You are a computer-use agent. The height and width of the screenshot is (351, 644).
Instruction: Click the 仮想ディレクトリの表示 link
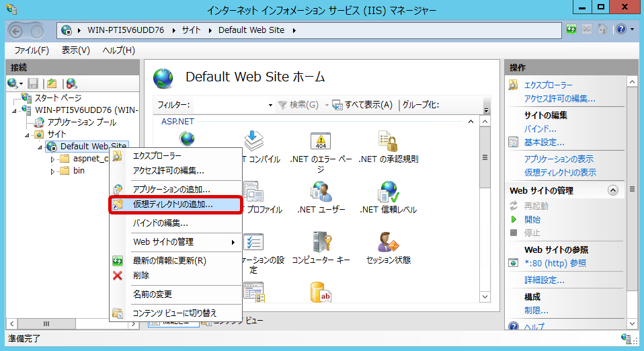[x=560, y=173]
